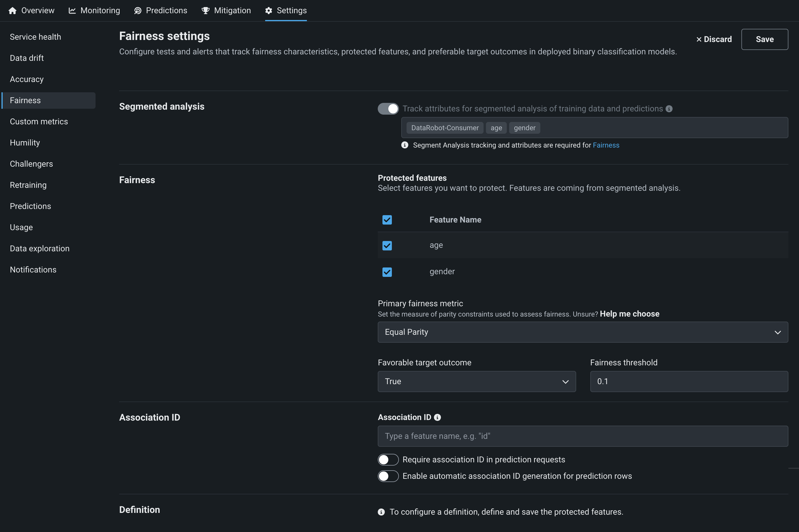Click the Predictions tab icon
Screen dimensions: 799x532
(138, 11)
